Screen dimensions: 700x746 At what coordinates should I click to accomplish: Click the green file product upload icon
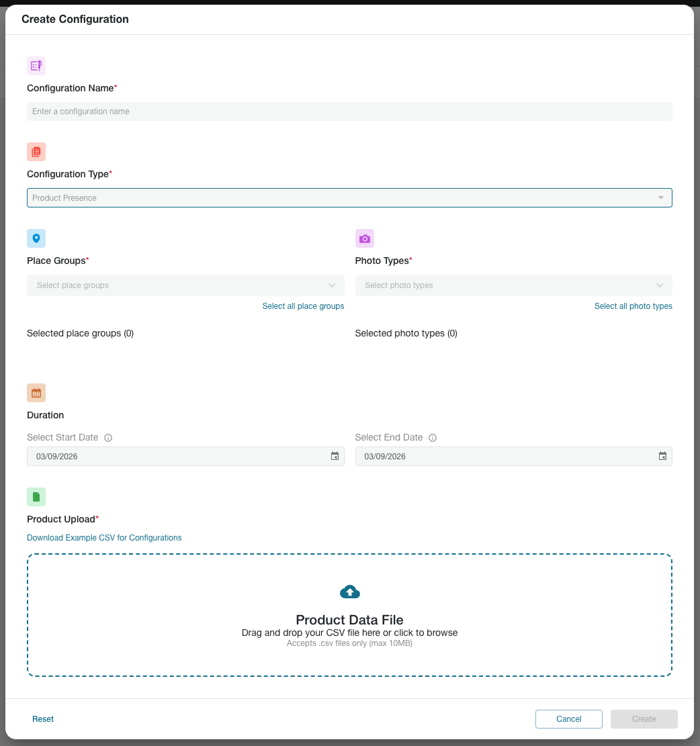point(36,497)
